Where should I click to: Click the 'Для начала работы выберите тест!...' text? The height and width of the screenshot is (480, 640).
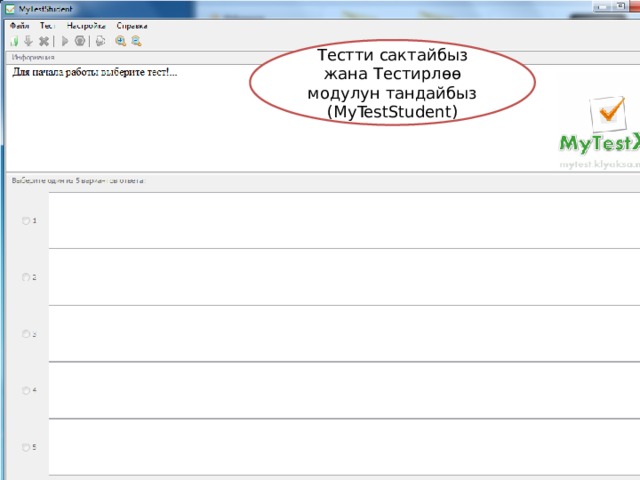pos(95,73)
